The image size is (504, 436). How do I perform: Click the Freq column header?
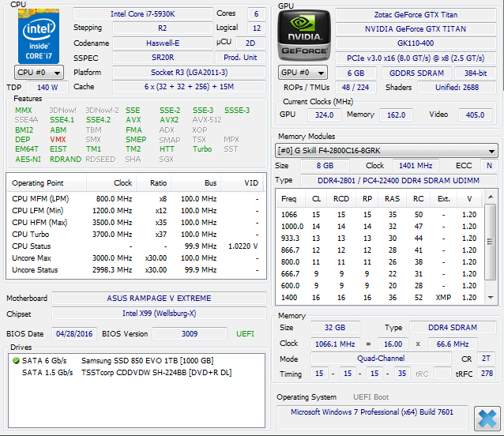point(291,199)
